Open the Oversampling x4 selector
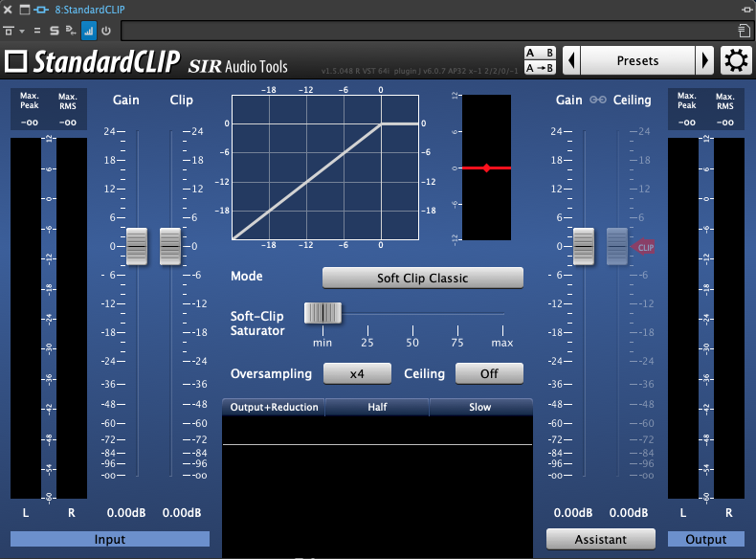This screenshot has width=756, height=559. [357, 374]
